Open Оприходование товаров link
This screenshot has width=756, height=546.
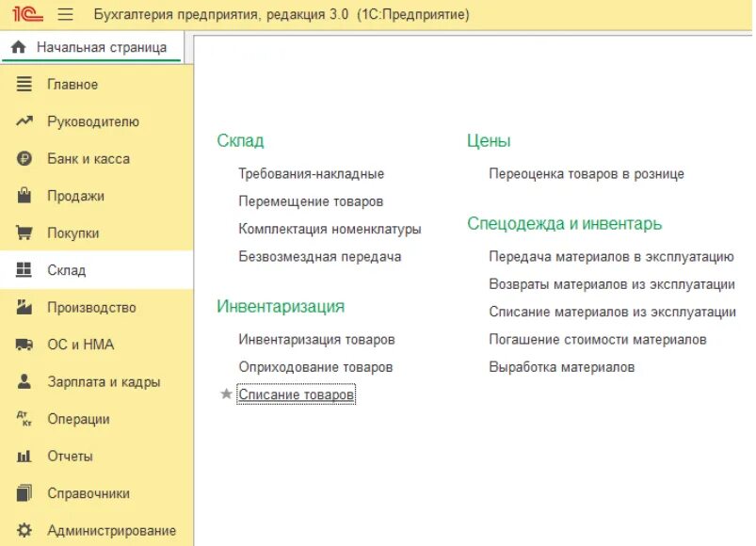point(315,367)
